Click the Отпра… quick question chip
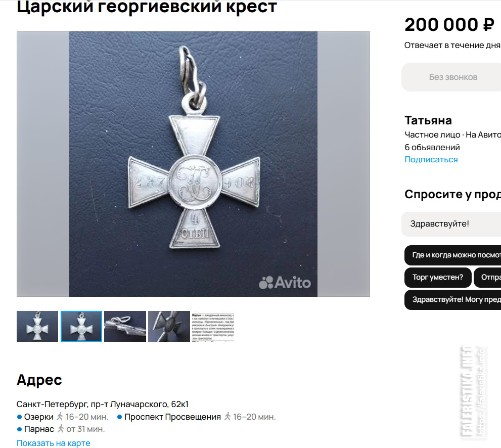This screenshot has width=501, height=448. click(487, 277)
